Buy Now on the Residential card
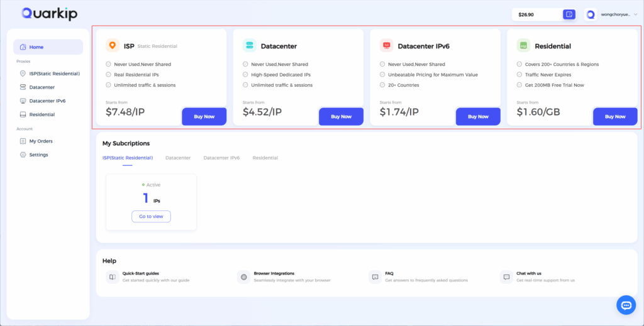 (615, 116)
